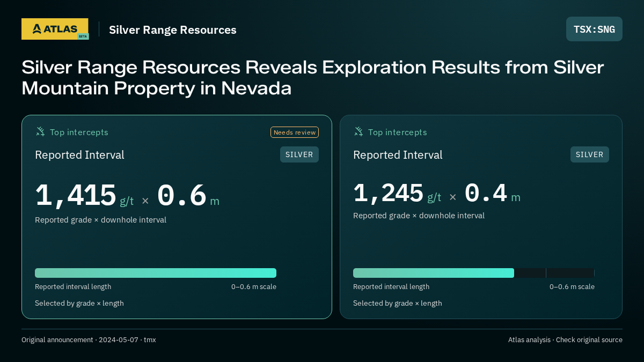Click the headline about Silver Mountain Property

tap(313, 78)
